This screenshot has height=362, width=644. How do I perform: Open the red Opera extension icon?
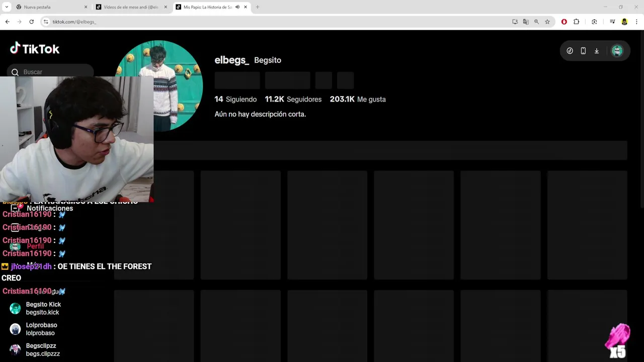(564, 22)
